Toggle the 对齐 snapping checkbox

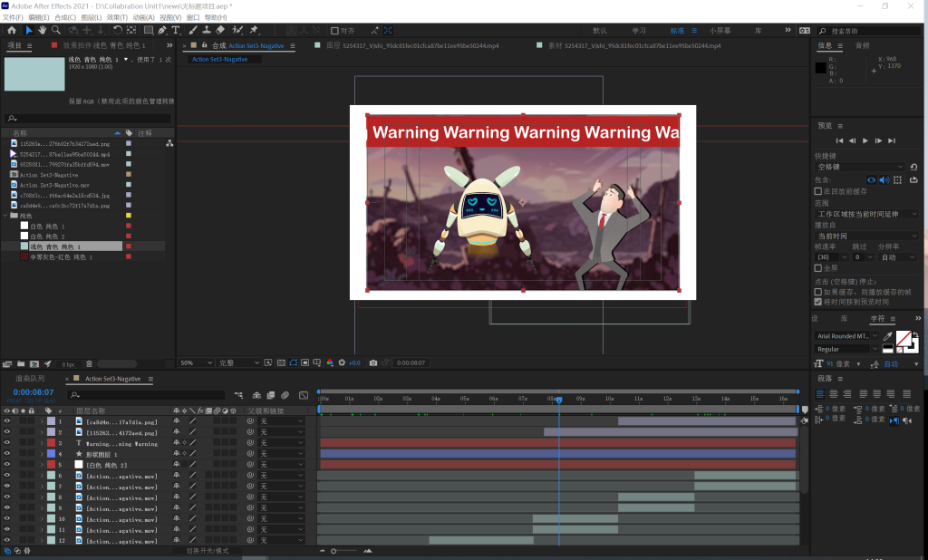click(x=335, y=30)
